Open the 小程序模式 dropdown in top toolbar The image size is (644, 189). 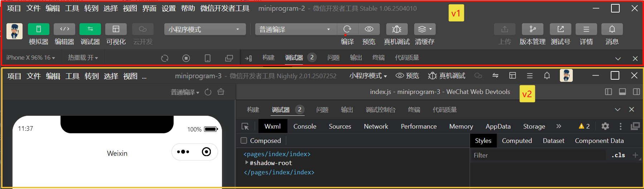205,29
